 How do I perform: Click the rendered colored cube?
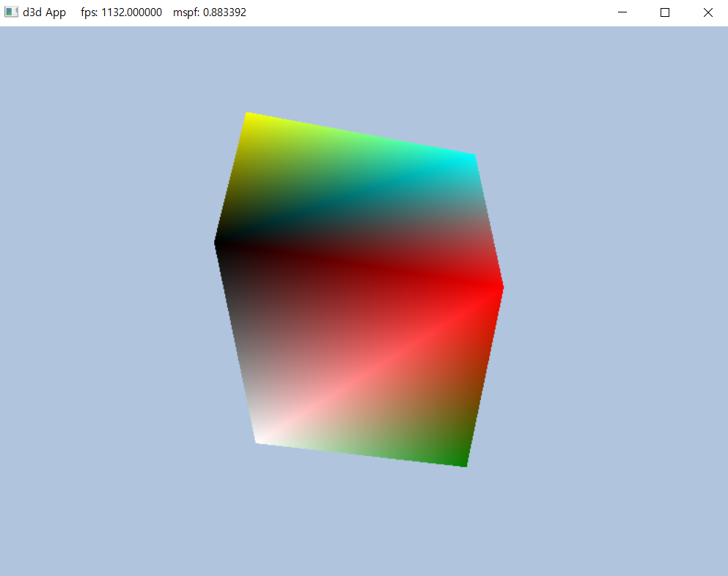coord(359,289)
